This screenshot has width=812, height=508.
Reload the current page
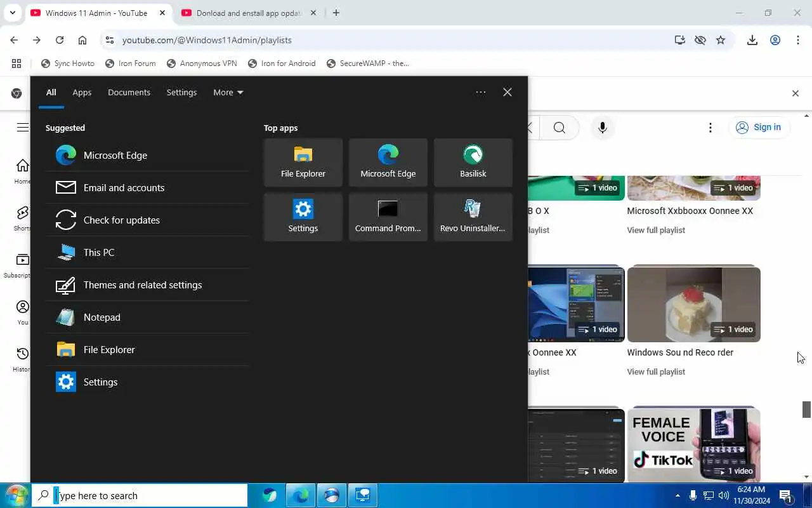60,40
